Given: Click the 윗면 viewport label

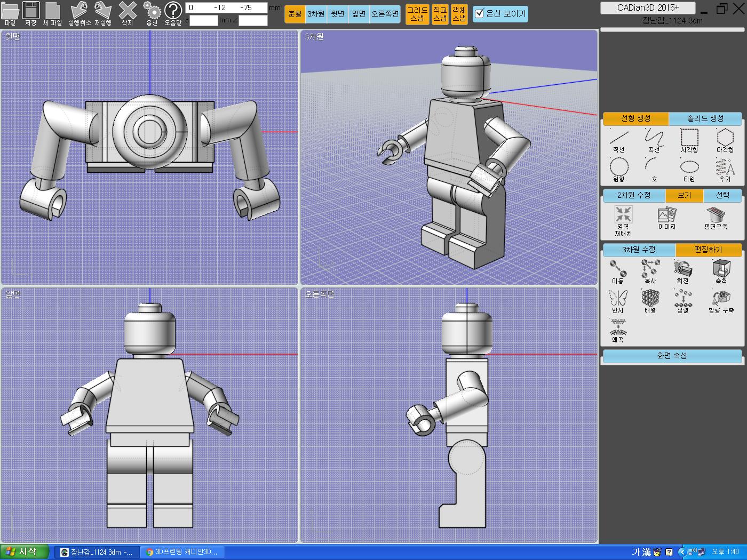Looking at the screenshot, I should point(12,37).
